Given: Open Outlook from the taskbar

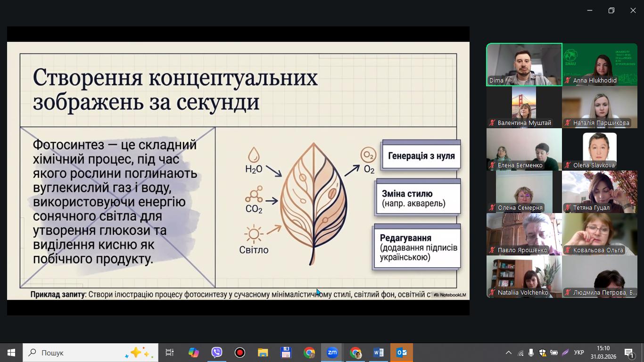Looking at the screenshot, I should point(402,353).
